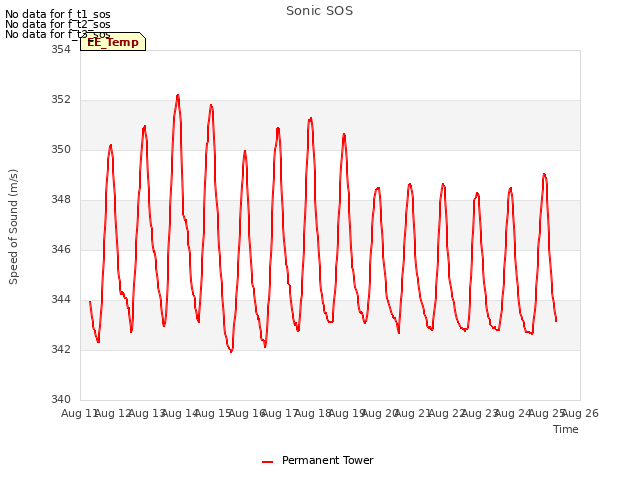Click the Sonic SOS chart title
The height and width of the screenshot is (480, 640).
click(x=319, y=11)
